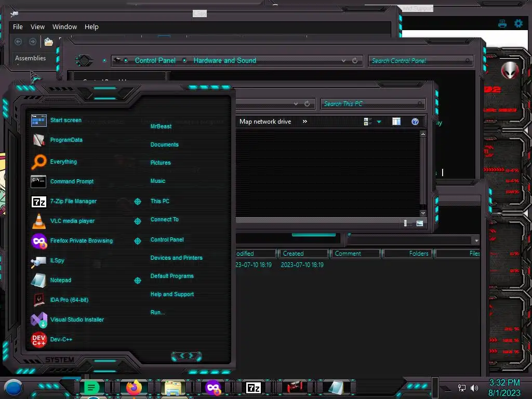Open This PC help icon
The width and height of the screenshot is (532, 399).
(x=415, y=122)
